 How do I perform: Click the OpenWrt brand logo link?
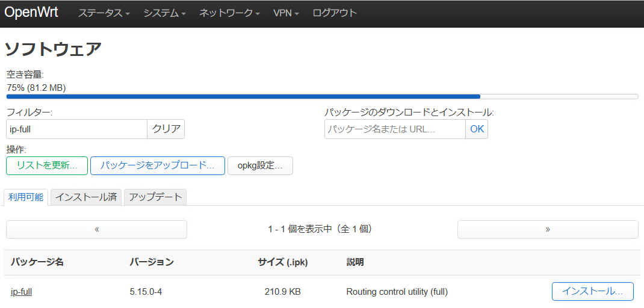[31, 12]
